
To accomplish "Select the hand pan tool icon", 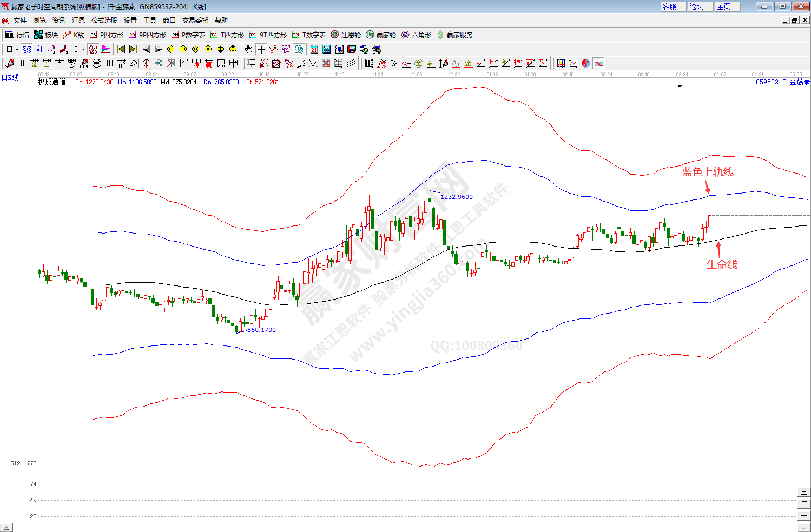I will [248, 49].
